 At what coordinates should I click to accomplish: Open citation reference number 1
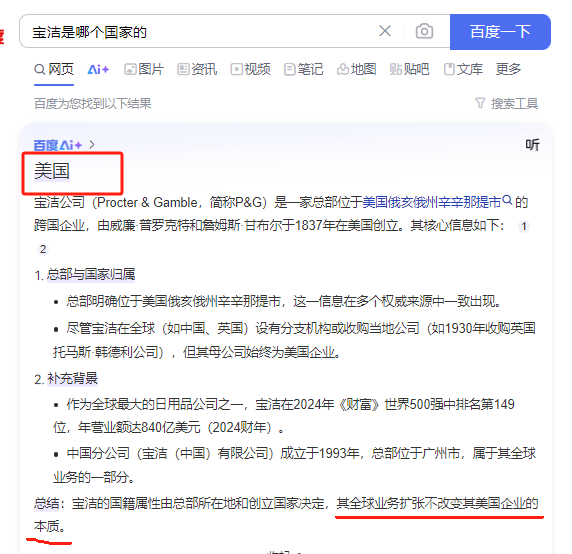click(524, 226)
